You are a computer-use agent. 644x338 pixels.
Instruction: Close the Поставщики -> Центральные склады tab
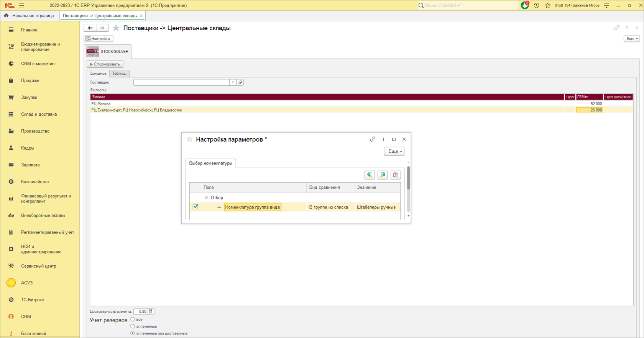coord(141,16)
